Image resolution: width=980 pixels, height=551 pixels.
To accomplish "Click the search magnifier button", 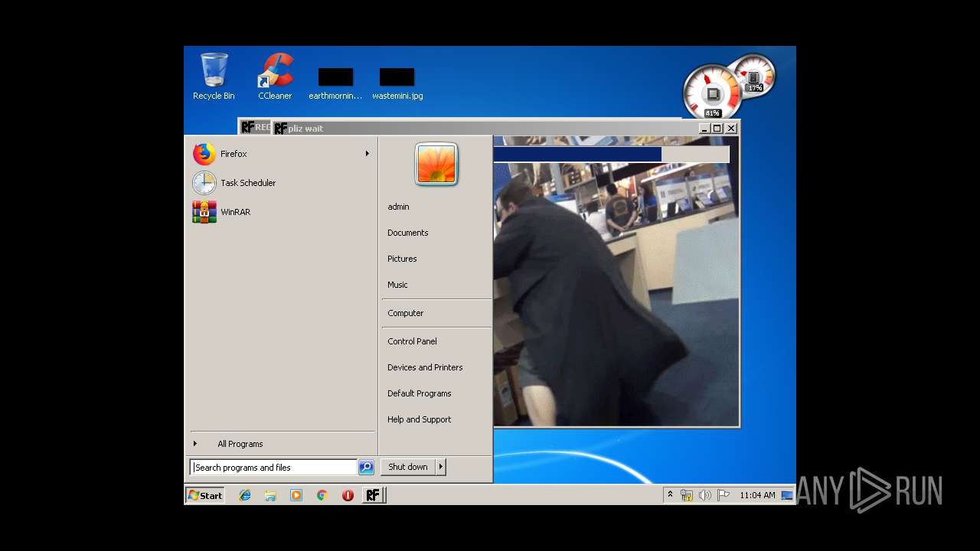I will [x=366, y=467].
